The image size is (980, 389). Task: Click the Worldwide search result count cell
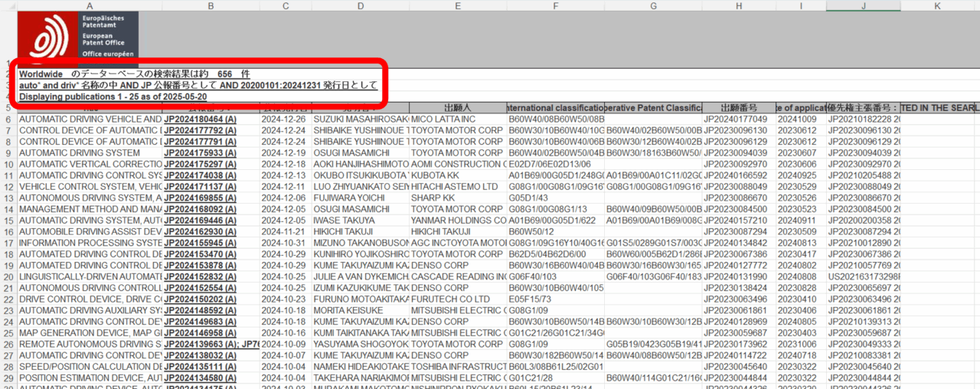[x=135, y=74]
